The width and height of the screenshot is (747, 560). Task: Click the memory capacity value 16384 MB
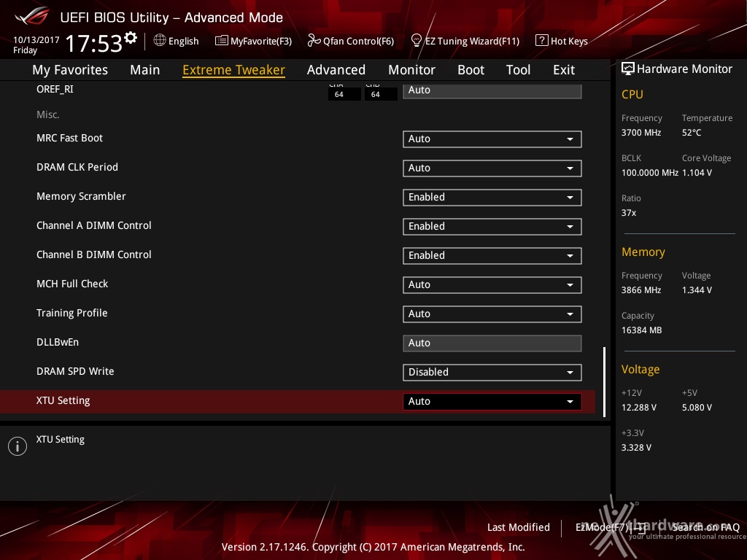pos(642,330)
